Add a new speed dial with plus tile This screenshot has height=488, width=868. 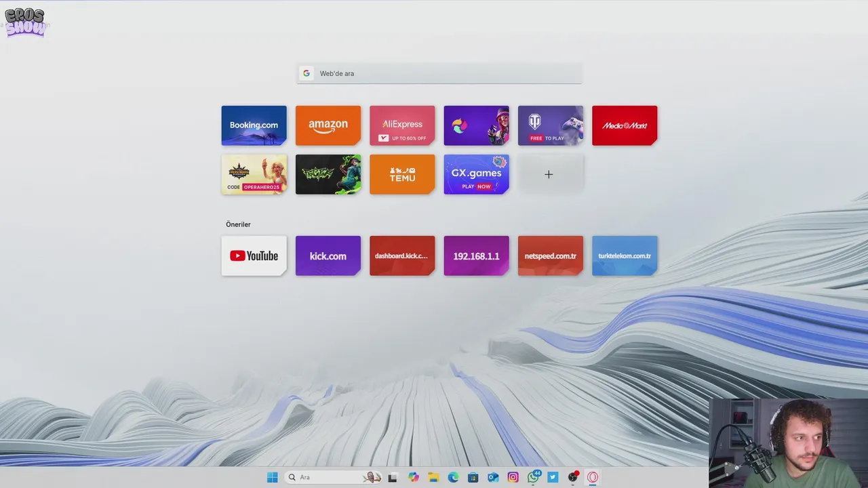coord(551,174)
